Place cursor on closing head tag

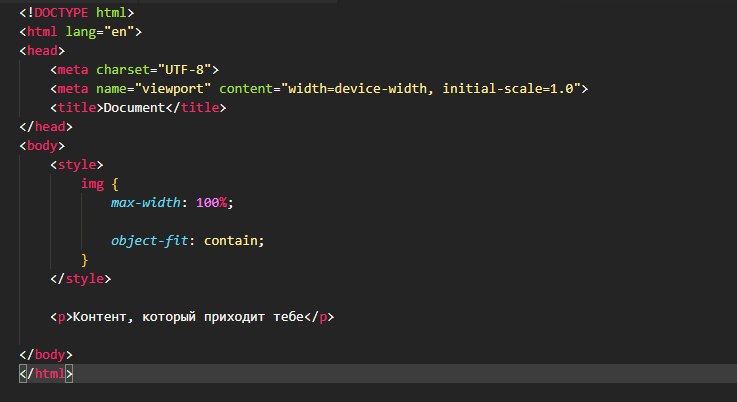pos(46,126)
